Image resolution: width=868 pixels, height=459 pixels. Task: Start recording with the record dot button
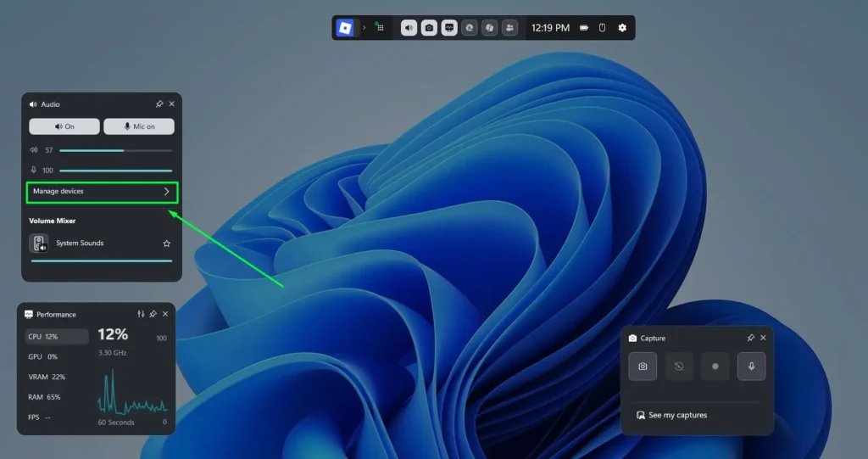pos(715,367)
